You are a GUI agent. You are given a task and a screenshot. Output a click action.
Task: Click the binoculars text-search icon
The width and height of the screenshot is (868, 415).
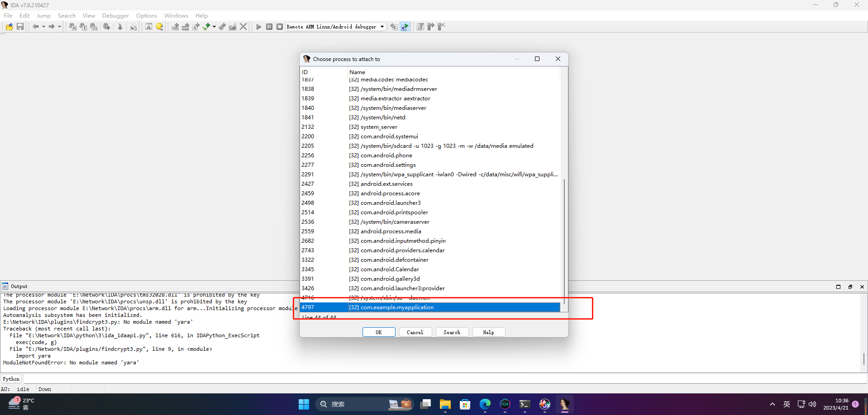pos(83,27)
